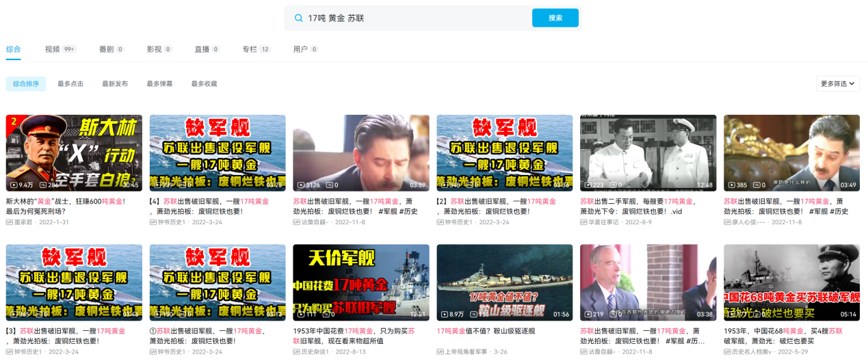
Task: Go to the 直播 tab
Action: tap(207, 49)
